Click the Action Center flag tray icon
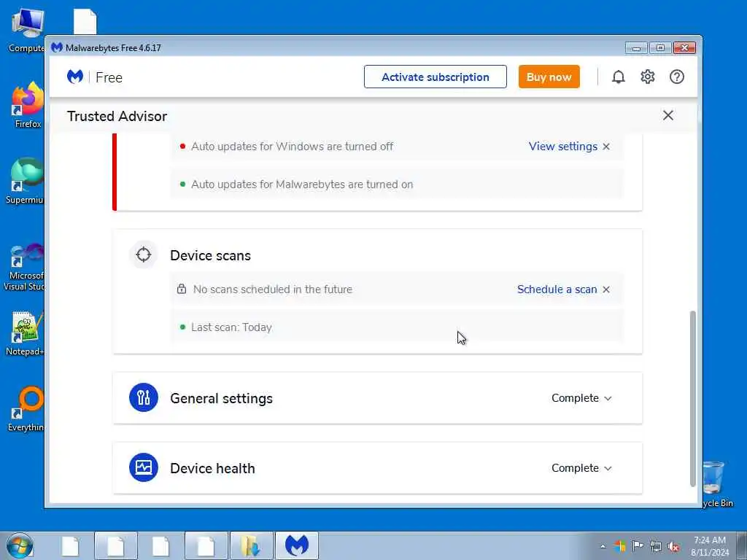747x560 pixels. (638, 545)
